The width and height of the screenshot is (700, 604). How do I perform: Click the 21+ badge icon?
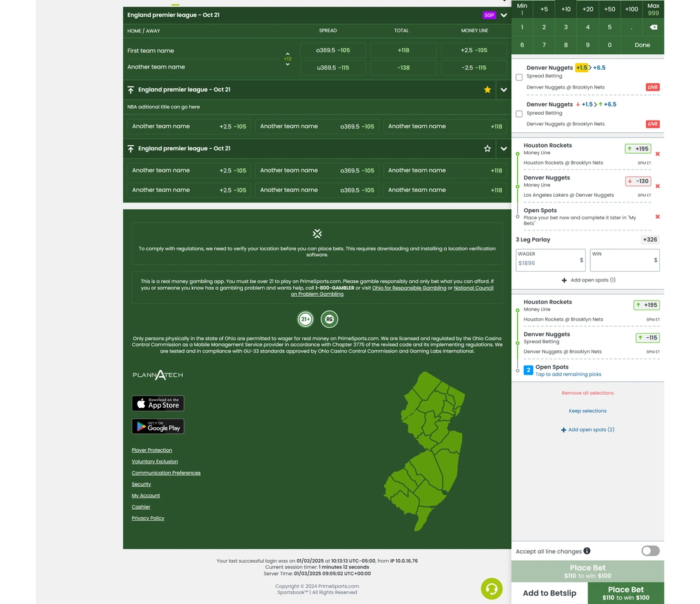305,319
